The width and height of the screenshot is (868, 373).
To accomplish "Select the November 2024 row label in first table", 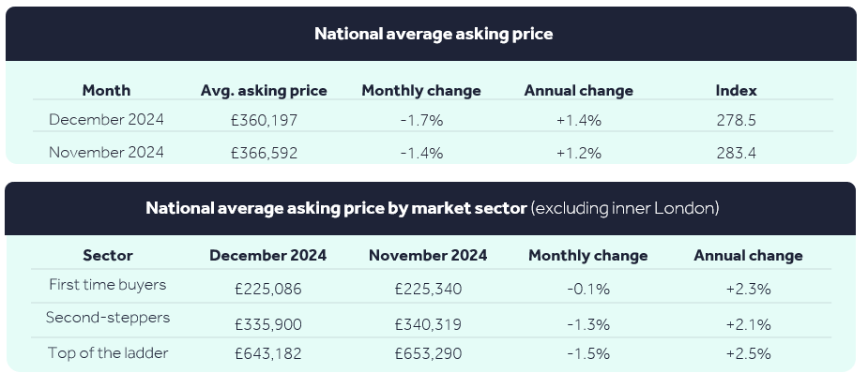I will tap(106, 152).
